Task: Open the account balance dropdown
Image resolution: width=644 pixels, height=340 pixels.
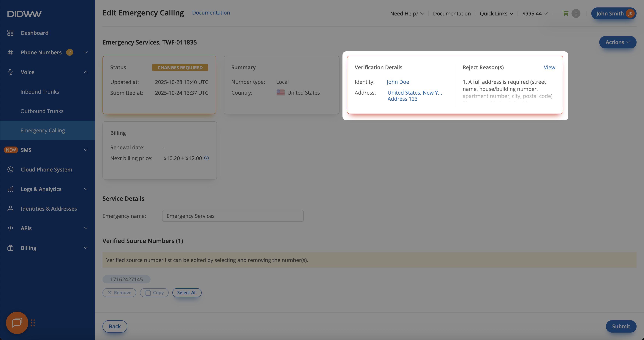Action: [x=535, y=13]
